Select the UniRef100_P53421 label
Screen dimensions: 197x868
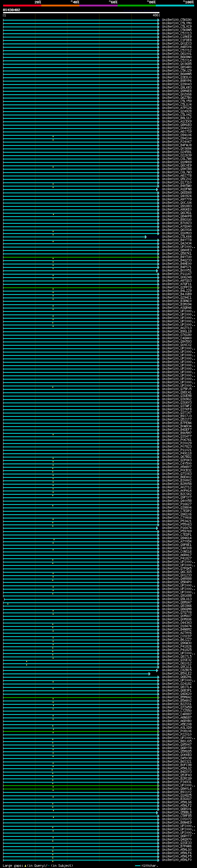pos(177,521)
